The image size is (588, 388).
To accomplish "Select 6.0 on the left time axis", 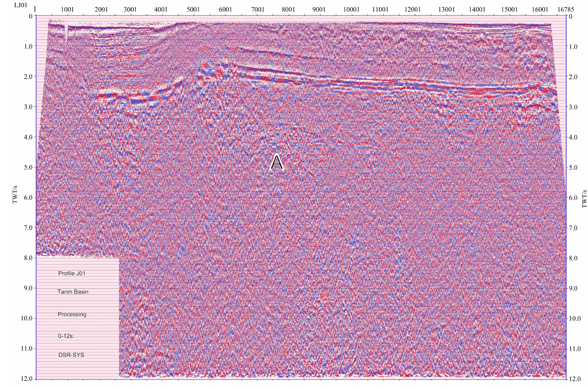I will point(27,197).
